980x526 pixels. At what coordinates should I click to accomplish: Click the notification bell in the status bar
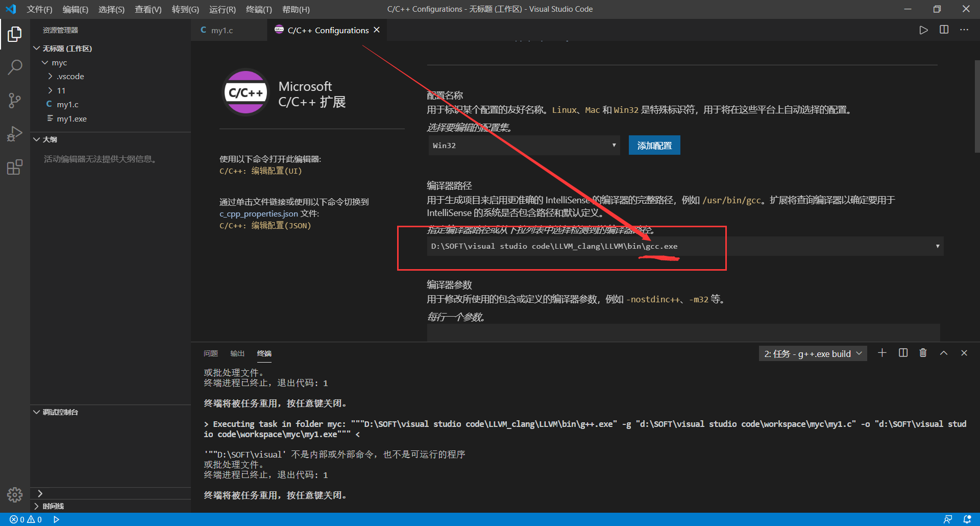tap(968, 519)
